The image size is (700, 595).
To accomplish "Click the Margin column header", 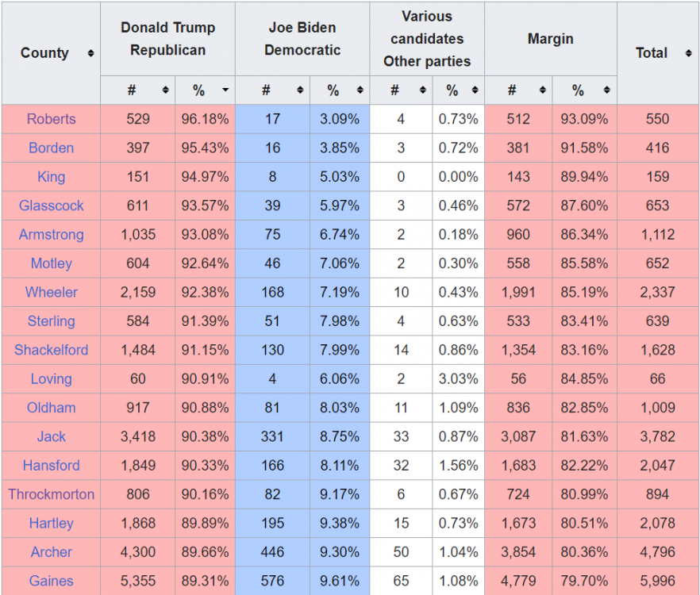I will (550, 39).
